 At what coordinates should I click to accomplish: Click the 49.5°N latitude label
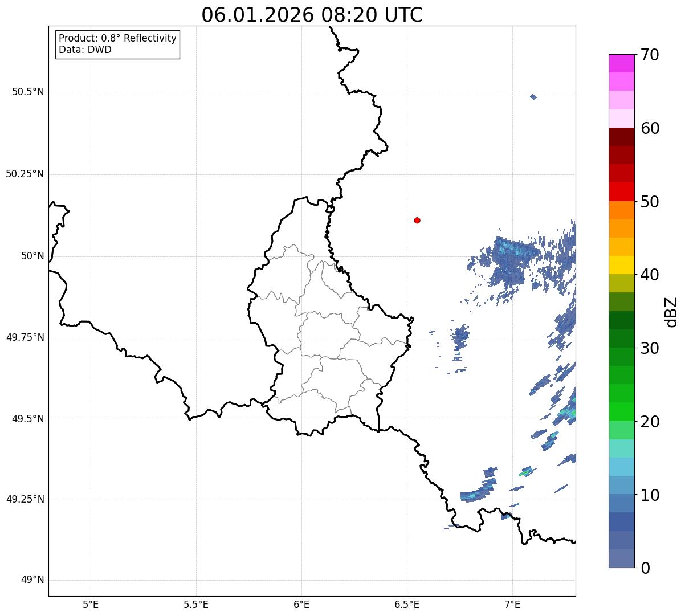click(x=28, y=419)
